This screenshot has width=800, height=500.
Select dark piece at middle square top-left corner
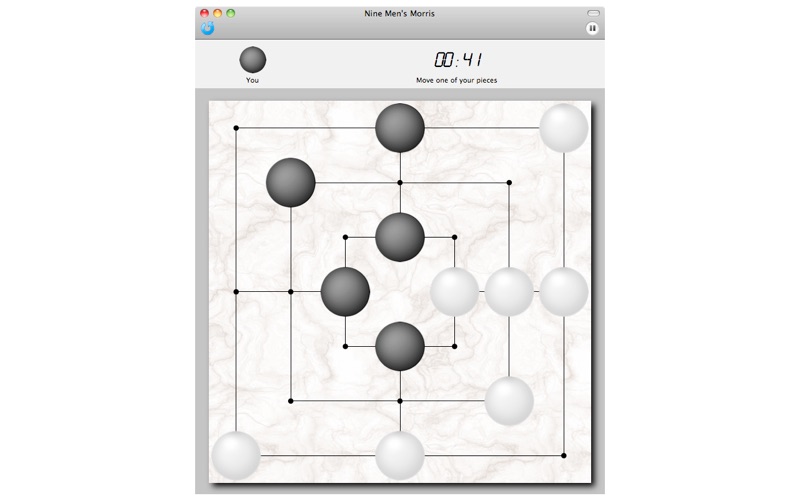tap(291, 183)
